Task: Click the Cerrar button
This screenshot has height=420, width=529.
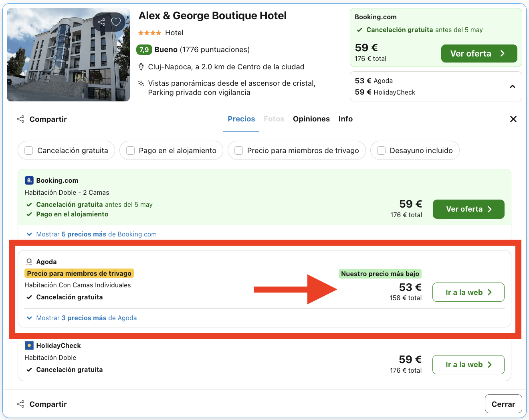Action: (503, 404)
